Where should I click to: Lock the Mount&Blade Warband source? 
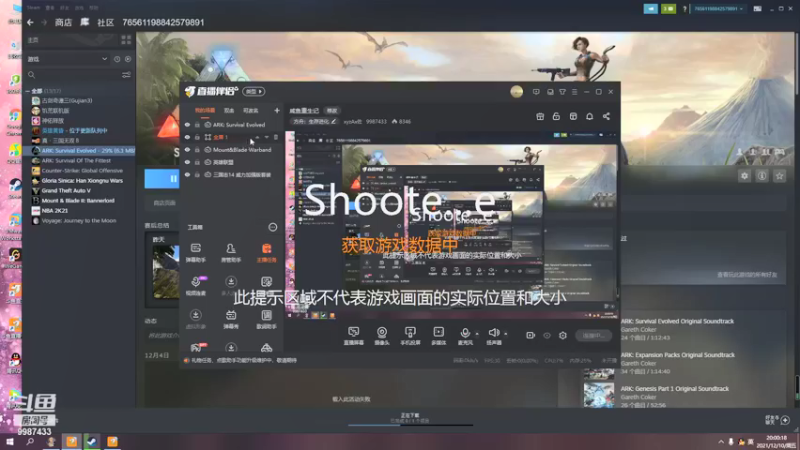(197, 149)
